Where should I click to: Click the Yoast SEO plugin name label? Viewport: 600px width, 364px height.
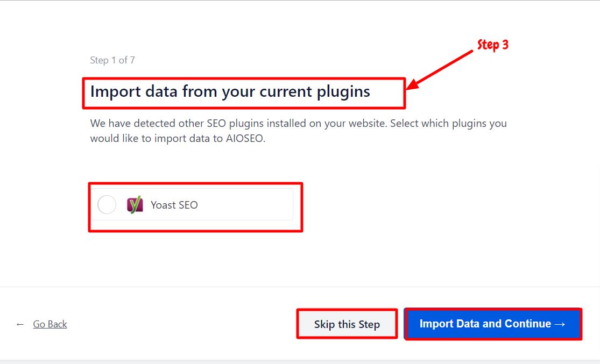click(x=174, y=205)
